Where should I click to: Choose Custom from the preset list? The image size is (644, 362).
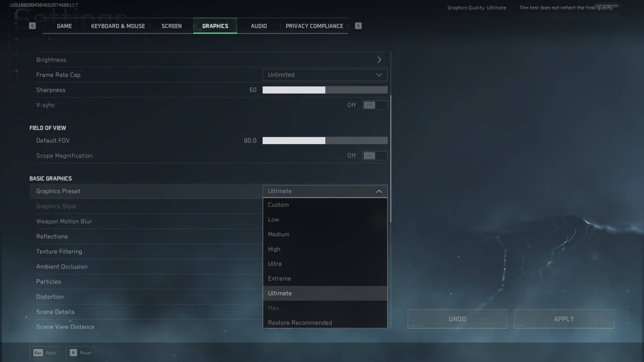click(x=325, y=205)
